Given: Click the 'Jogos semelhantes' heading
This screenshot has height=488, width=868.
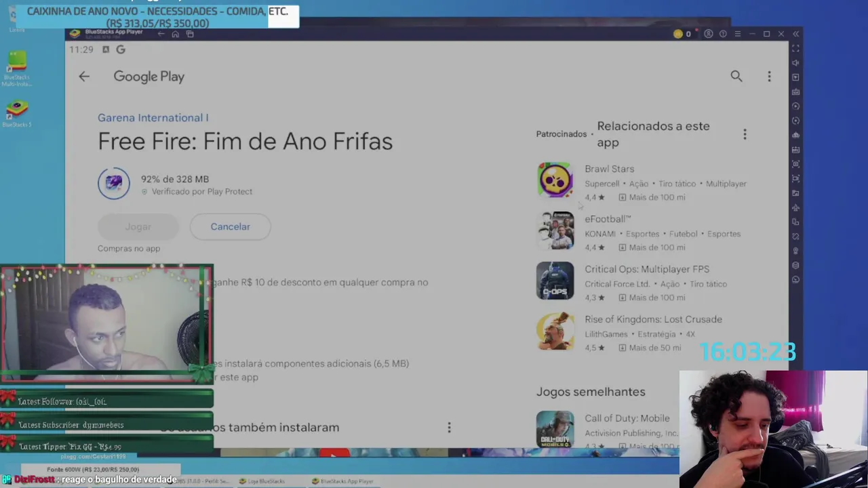Looking at the screenshot, I should [591, 392].
